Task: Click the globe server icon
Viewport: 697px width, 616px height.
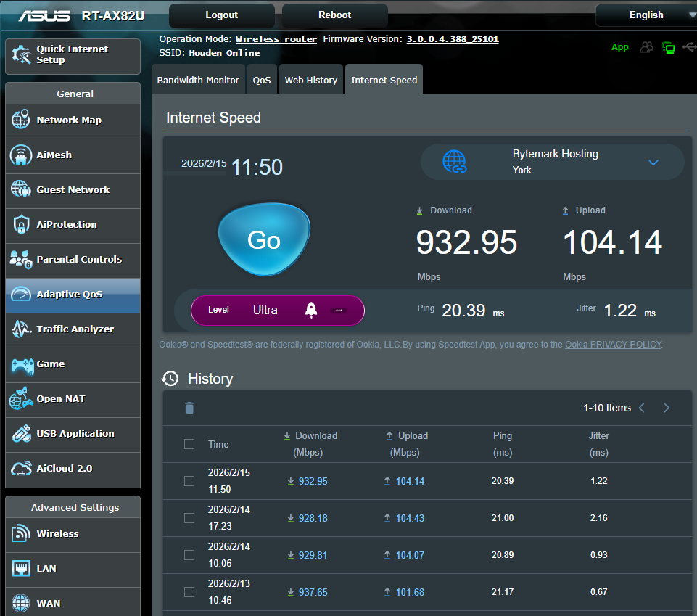Action: pyautogui.click(x=454, y=162)
